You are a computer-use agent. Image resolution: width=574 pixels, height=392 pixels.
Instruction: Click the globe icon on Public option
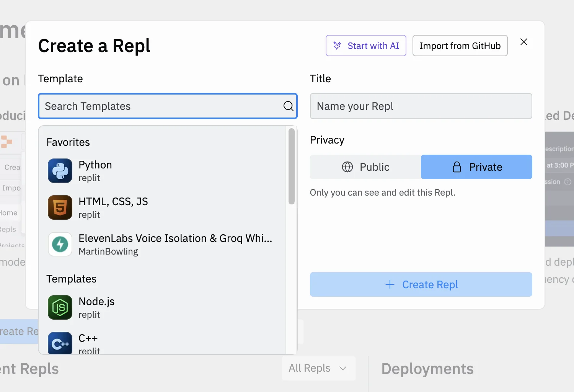point(347,167)
